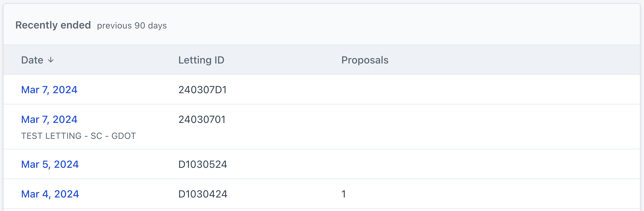
Task: Select Letting ID 240307D1 cell
Action: point(202,90)
